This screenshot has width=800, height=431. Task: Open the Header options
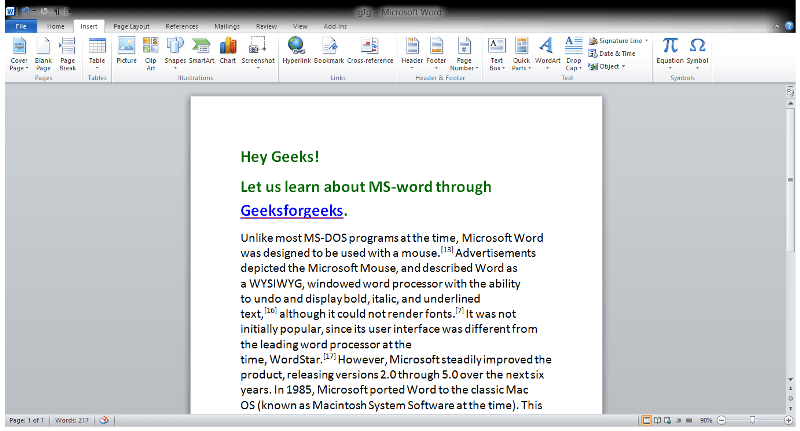[x=412, y=54]
